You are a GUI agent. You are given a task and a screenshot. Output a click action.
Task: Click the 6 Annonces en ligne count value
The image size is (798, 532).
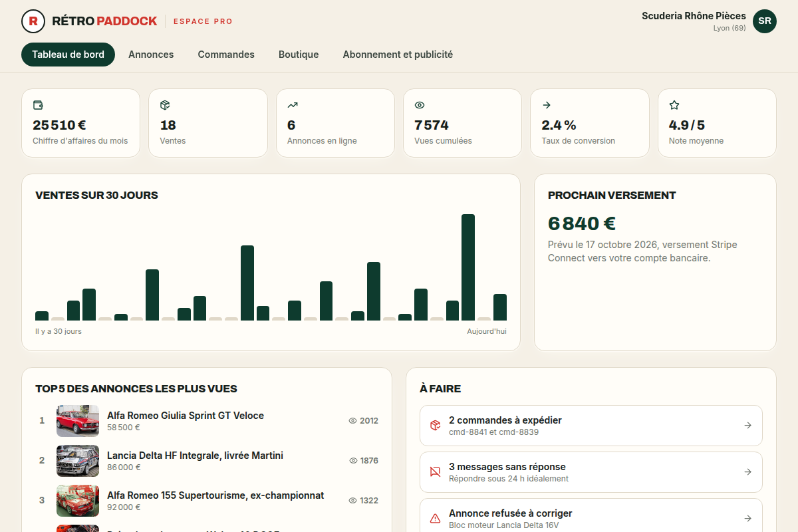click(x=291, y=125)
